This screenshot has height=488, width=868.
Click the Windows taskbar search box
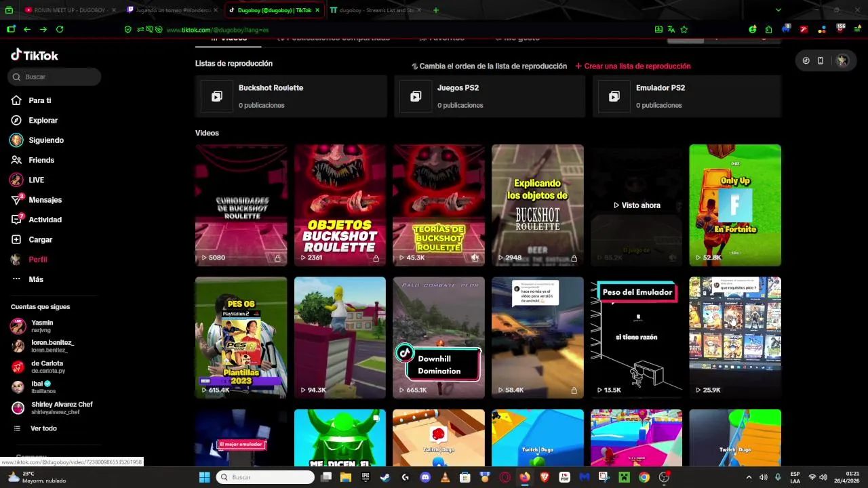click(x=265, y=477)
